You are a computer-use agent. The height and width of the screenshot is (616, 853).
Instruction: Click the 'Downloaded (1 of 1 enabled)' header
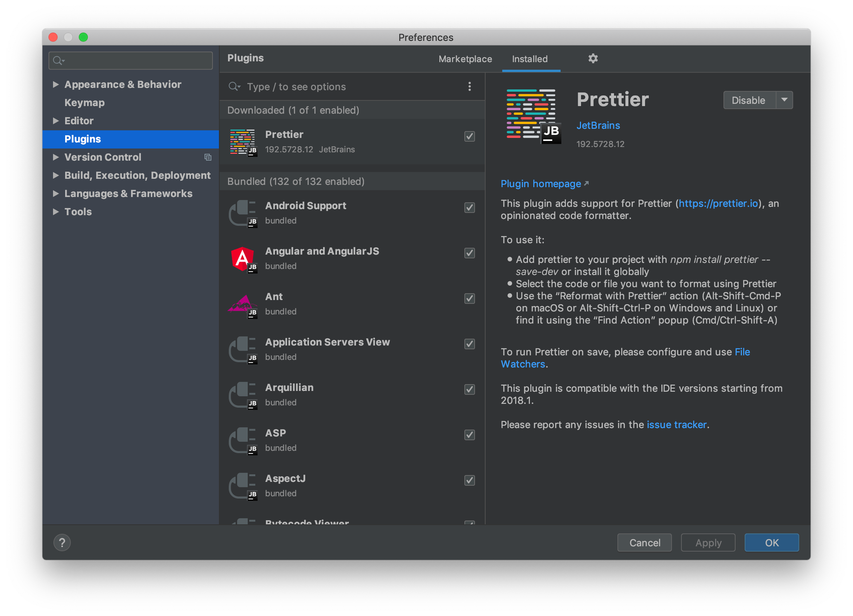point(352,110)
